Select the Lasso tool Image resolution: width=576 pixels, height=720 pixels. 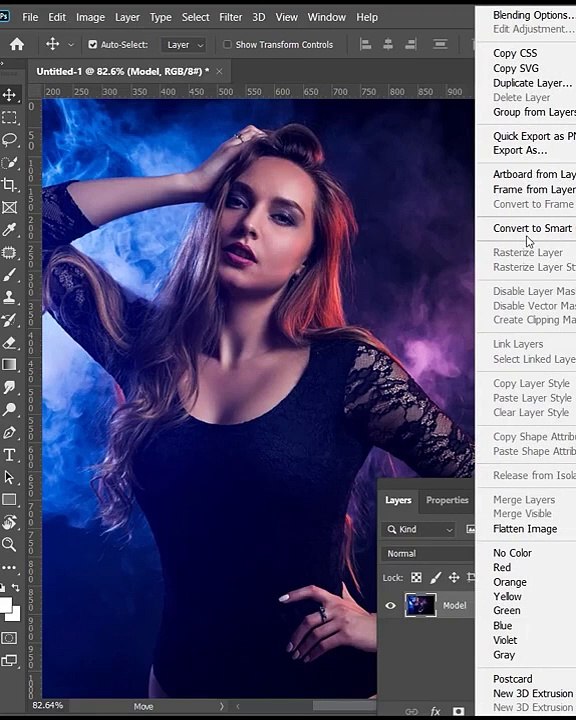tap(9, 140)
